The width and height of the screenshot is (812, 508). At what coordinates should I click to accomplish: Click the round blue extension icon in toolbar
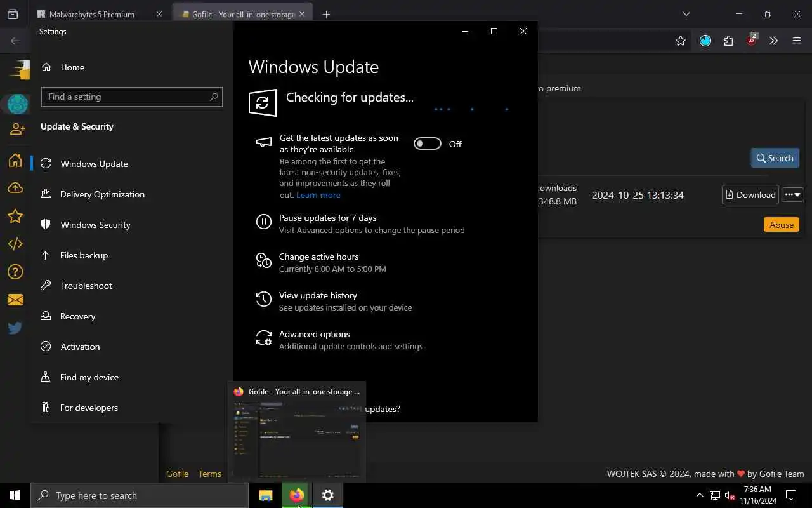705,41
